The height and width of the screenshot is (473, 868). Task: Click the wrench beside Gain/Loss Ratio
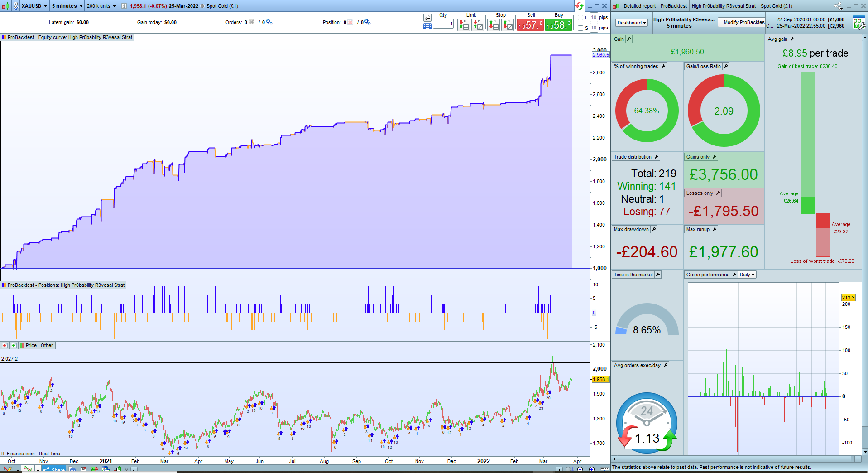726,66
